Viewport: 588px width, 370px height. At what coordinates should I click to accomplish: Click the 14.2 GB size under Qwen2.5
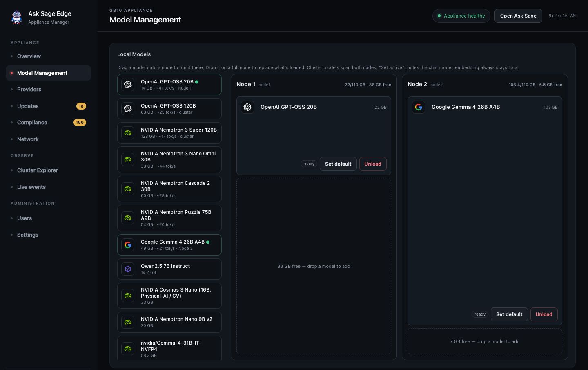point(149,273)
